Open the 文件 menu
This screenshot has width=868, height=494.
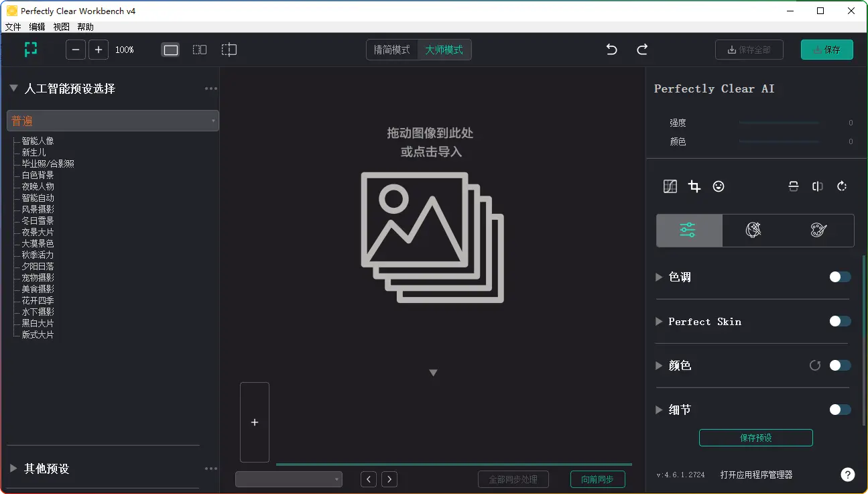click(13, 27)
